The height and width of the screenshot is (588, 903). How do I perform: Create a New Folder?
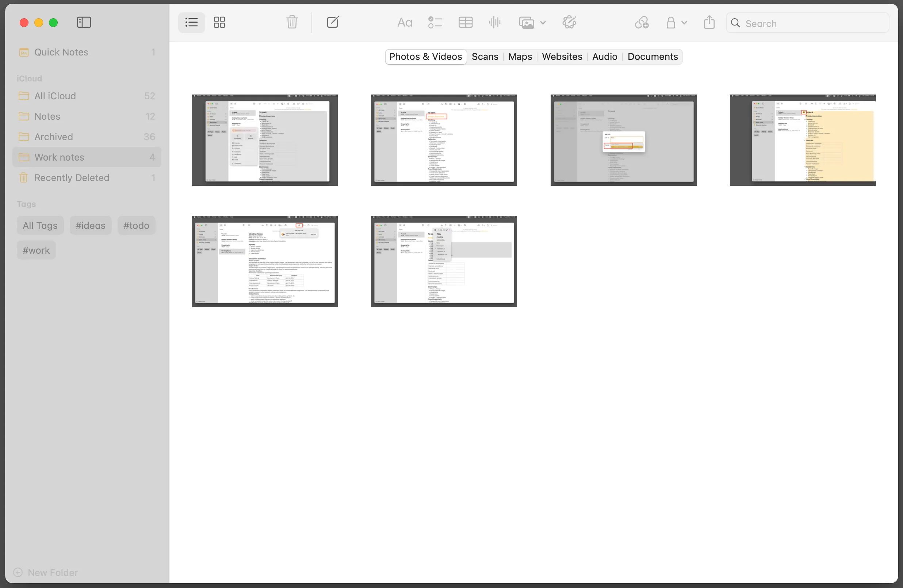click(45, 572)
